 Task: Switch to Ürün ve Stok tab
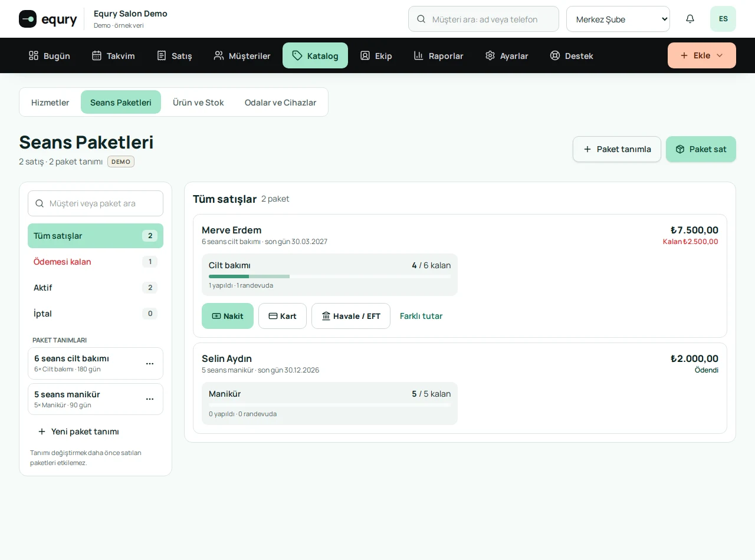pyautogui.click(x=198, y=102)
